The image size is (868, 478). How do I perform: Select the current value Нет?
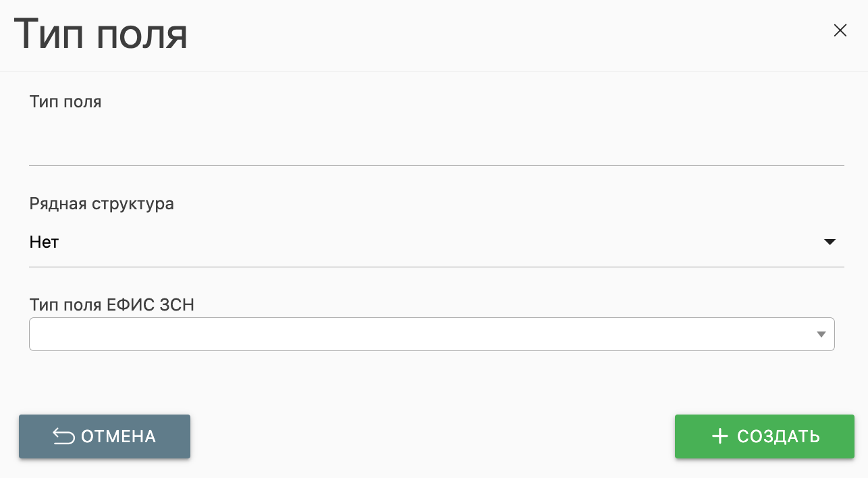point(45,242)
